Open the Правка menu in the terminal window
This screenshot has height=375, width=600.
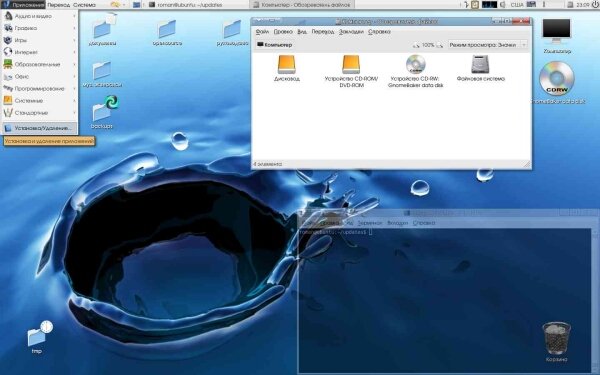pos(329,223)
